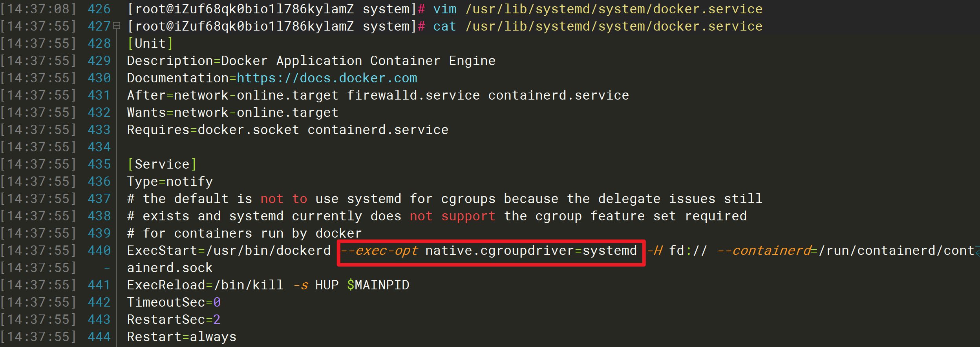This screenshot has height=347, width=980.
Task: Click the RestartSec=2 value
Action: [217, 320]
